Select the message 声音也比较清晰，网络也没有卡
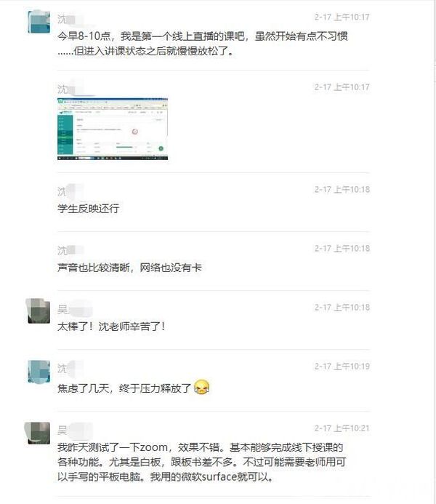The width and height of the screenshot is (436, 504). click(129, 268)
